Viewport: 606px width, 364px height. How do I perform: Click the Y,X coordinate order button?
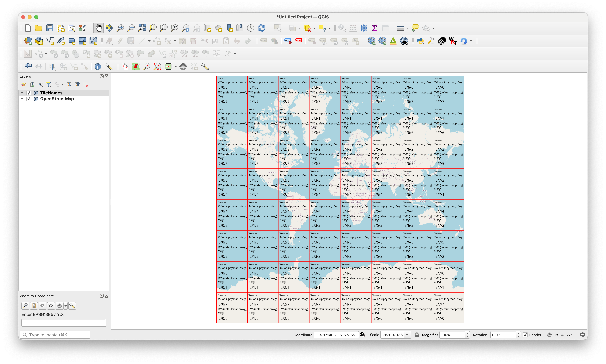point(51,306)
